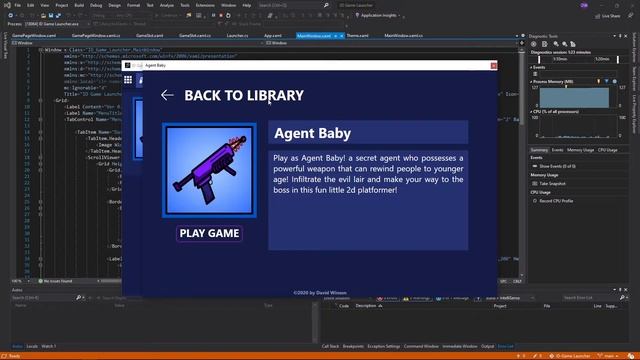The width and height of the screenshot is (640, 360).
Task: Click the Save toolbar icon
Action: pyautogui.click(x=51, y=16)
